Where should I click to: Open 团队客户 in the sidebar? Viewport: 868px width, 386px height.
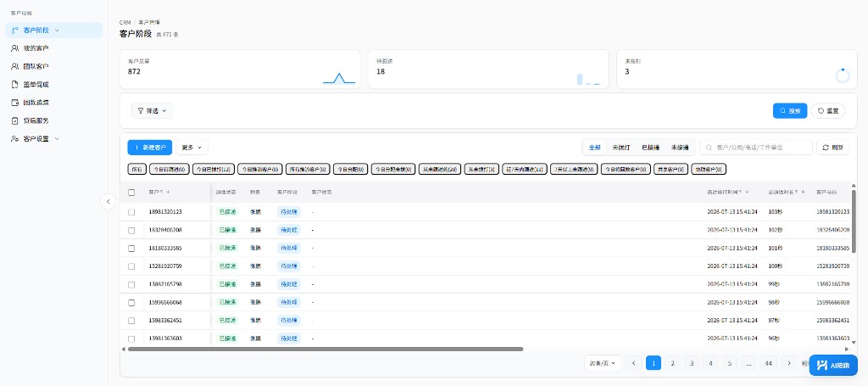pos(53,66)
